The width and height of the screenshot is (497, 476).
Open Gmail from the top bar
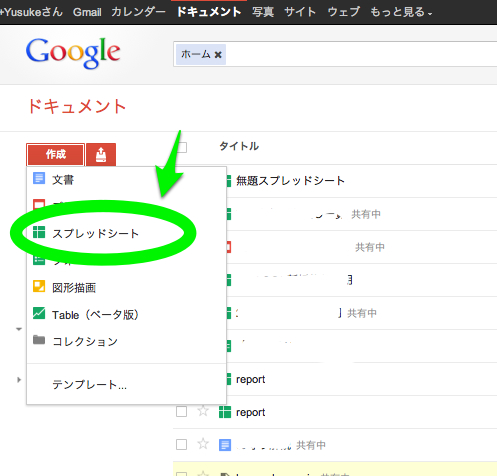point(87,12)
